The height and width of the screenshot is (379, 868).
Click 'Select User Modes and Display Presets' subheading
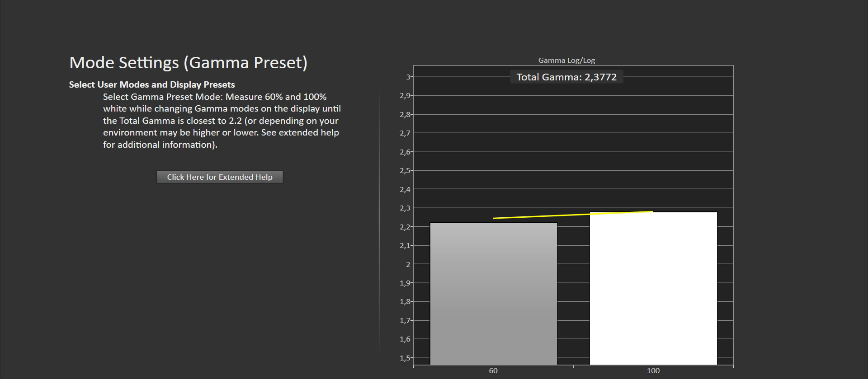pyautogui.click(x=152, y=84)
